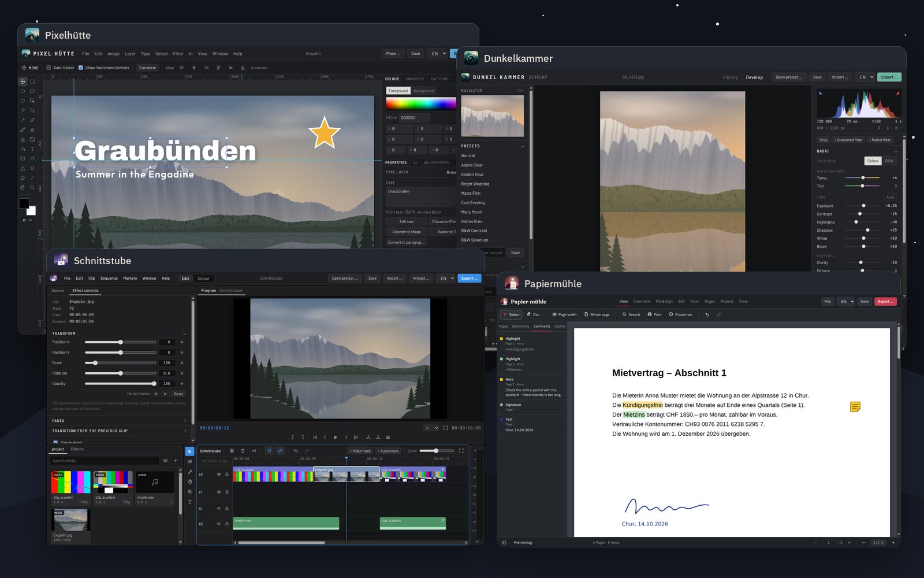
Task: Open the EN language dropdown in Schnittstube
Action: tap(446, 279)
